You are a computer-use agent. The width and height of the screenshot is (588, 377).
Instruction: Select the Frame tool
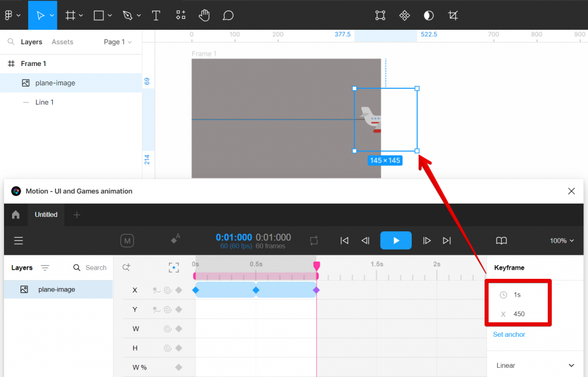[x=70, y=15]
